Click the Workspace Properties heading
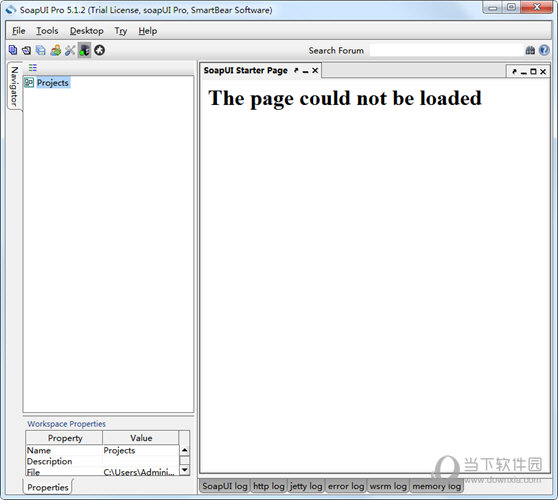This screenshot has height=500, width=558. click(67, 424)
